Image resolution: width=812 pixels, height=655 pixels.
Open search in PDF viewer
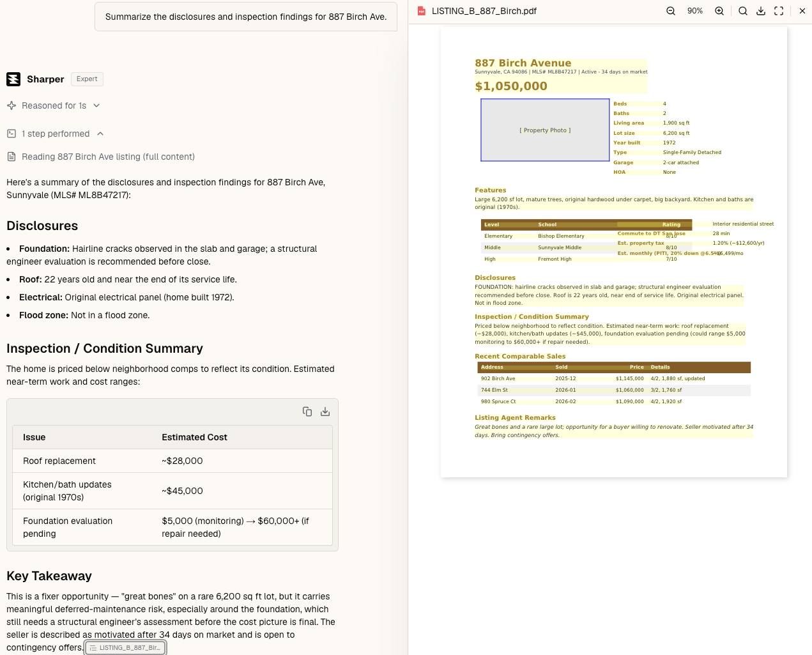click(743, 11)
